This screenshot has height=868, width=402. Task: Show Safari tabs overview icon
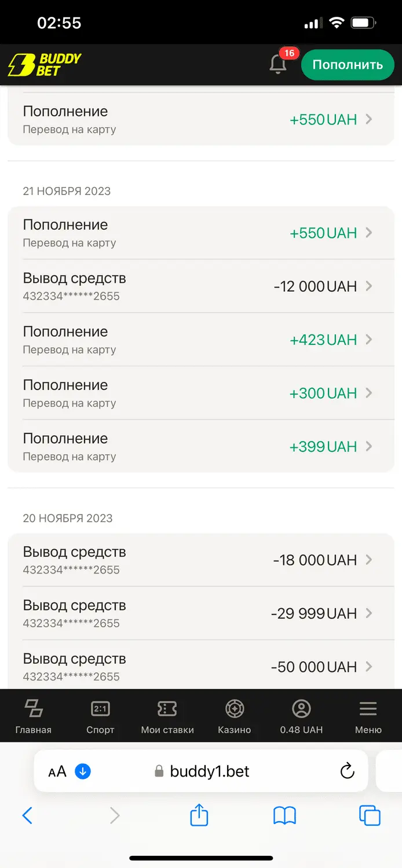tap(370, 815)
